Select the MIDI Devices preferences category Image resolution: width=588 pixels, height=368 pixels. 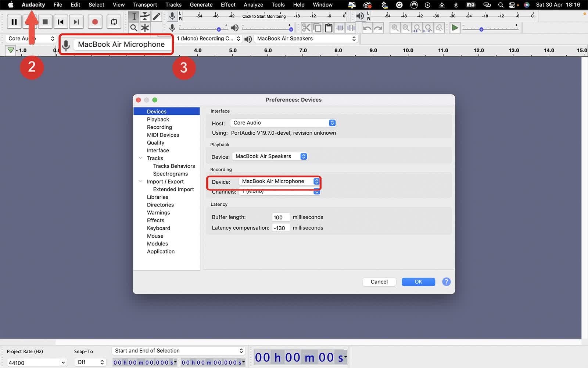163,135
